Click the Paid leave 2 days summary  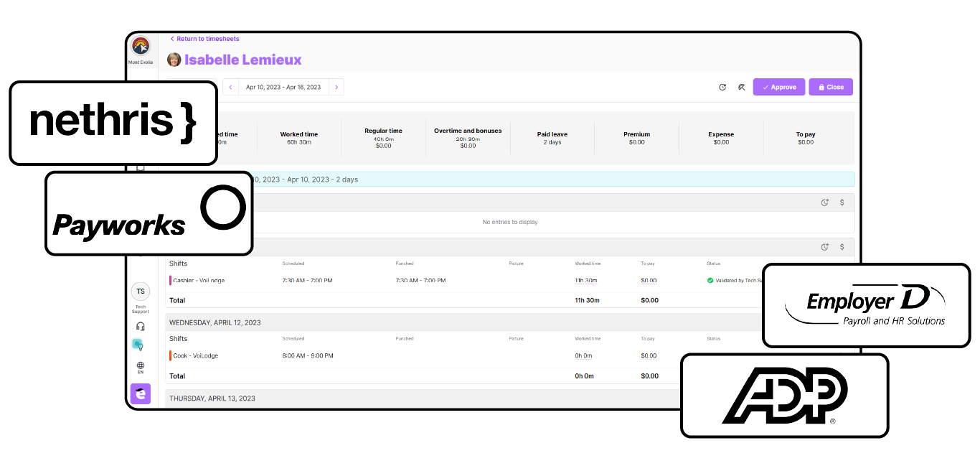point(552,138)
